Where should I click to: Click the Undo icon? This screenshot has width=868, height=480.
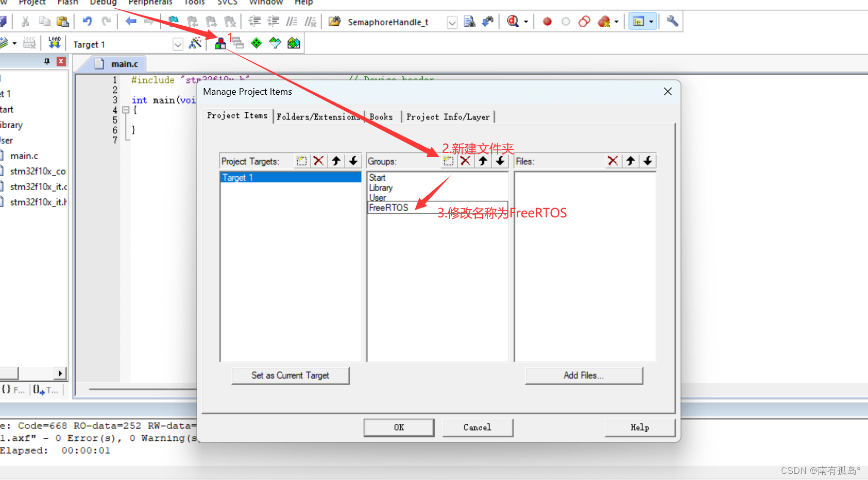pos(87,21)
